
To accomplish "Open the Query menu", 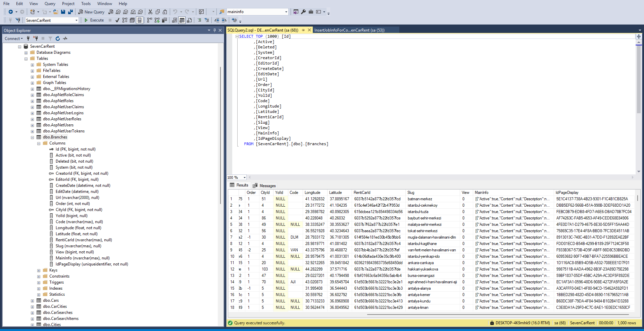I will (50, 4).
